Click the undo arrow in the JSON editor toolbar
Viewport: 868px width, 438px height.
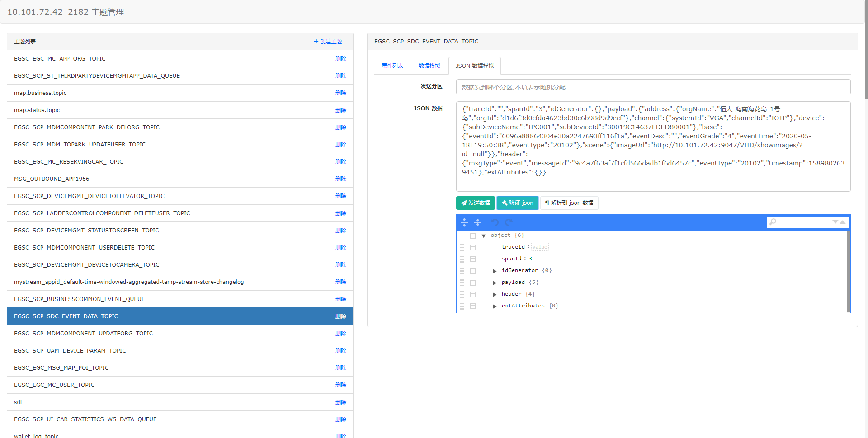[495, 222]
